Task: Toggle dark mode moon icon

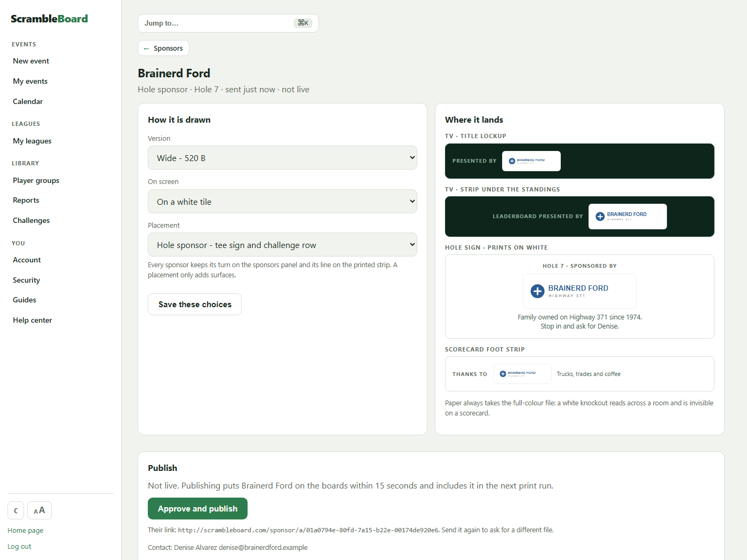Action: (15, 510)
